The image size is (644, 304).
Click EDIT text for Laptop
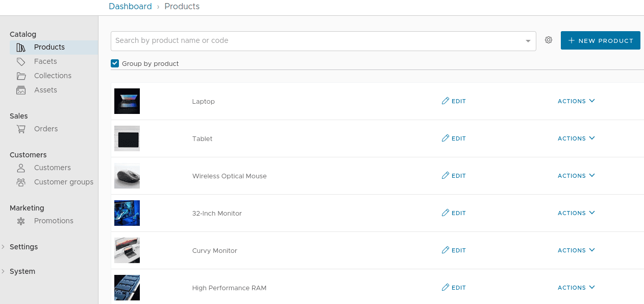point(459,101)
